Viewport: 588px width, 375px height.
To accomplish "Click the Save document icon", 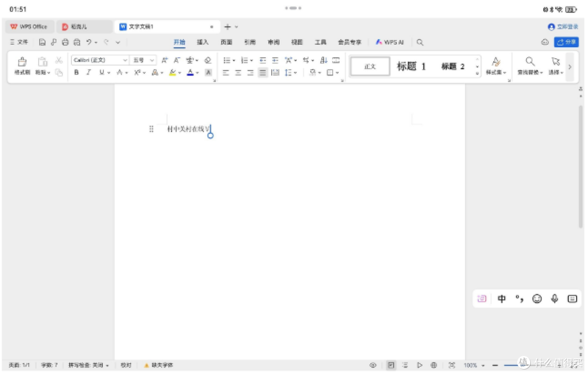I will point(42,42).
